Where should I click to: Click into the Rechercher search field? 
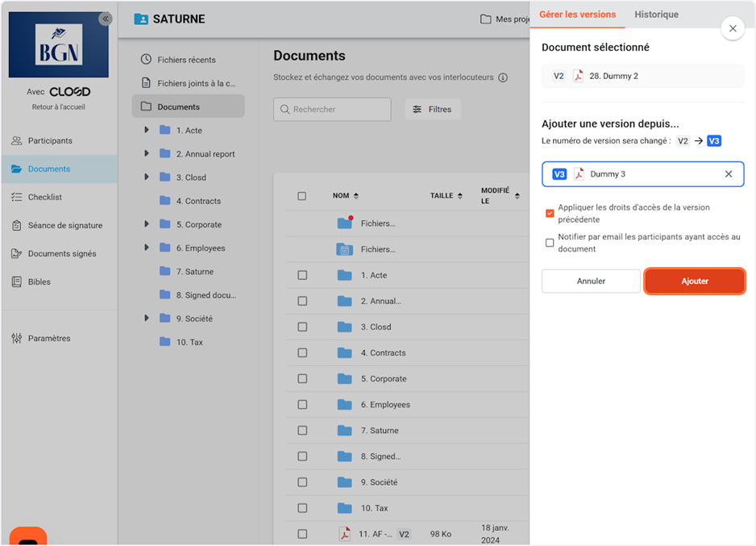(339, 110)
